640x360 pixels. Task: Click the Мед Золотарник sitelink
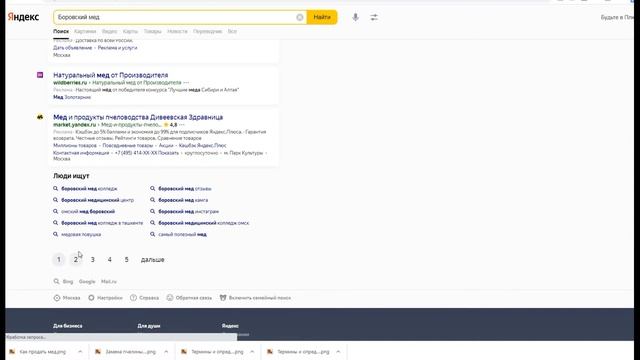click(x=72, y=97)
